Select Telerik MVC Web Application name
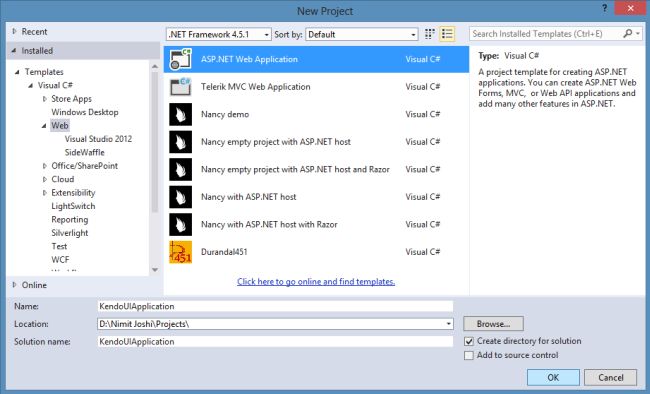Viewport: 650px width, 394px height. pyautogui.click(x=256, y=87)
